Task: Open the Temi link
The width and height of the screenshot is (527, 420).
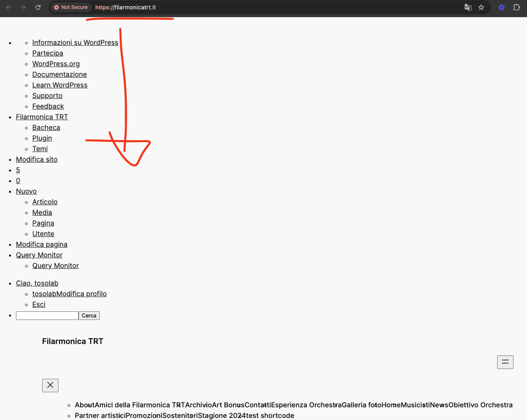Action: 40,149
